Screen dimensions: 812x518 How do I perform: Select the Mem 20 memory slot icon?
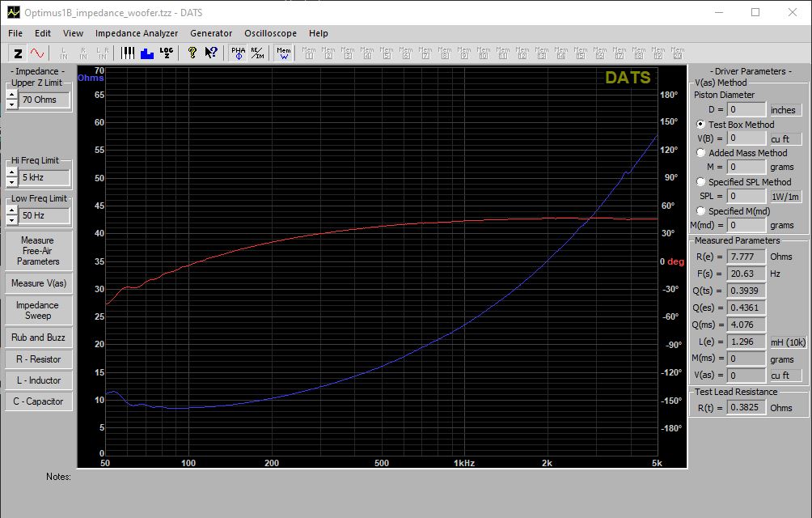point(678,53)
